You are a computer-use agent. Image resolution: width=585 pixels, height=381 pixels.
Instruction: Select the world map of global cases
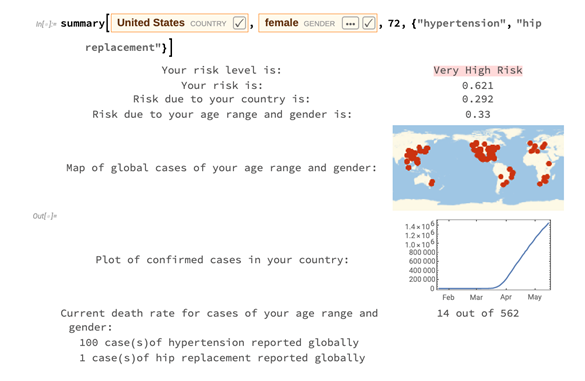click(x=478, y=168)
